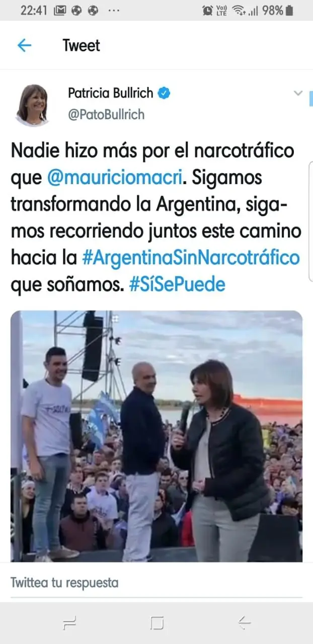Tap the Android back navigation button
The height and width of the screenshot is (644, 313).
pos(244,623)
